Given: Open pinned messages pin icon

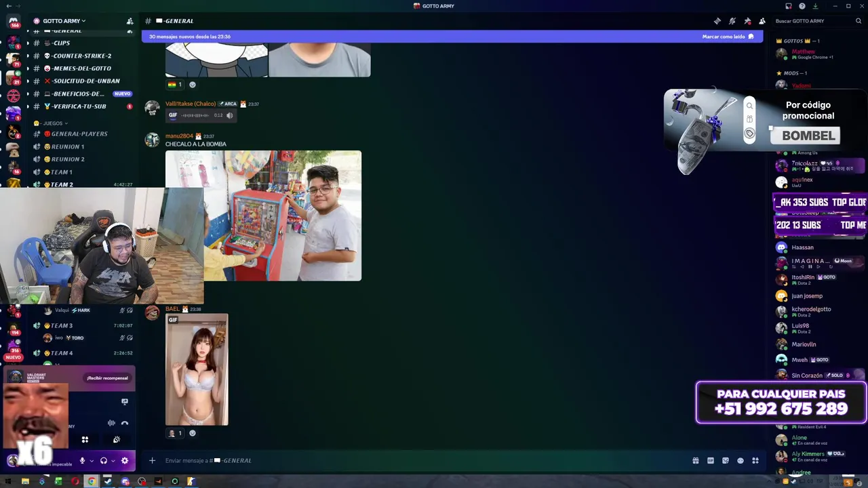Looking at the screenshot, I should 747,21.
